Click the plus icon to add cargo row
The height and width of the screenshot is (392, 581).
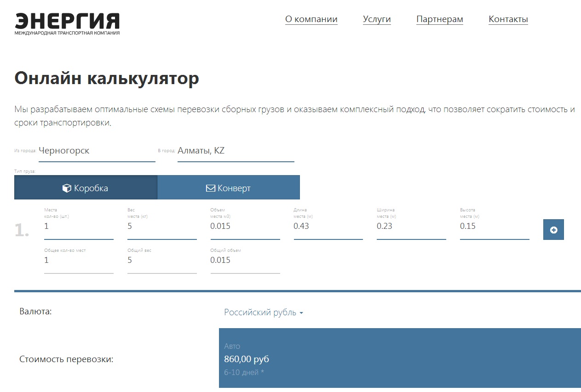point(553,230)
